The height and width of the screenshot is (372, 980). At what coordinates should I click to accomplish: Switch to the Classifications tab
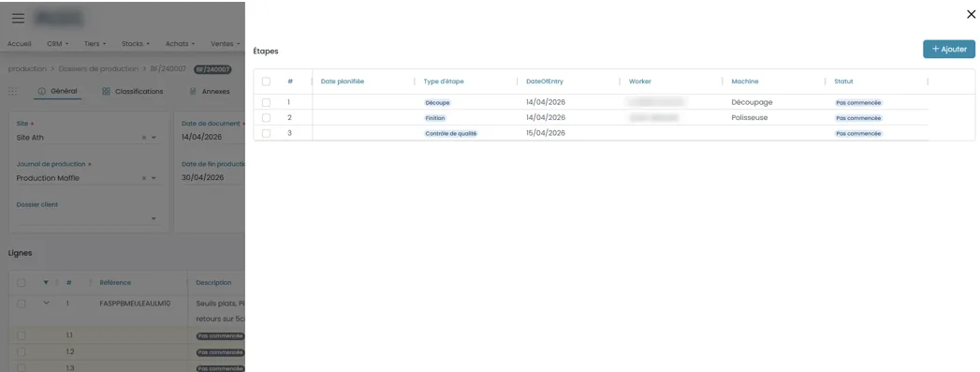click(133, 91)
